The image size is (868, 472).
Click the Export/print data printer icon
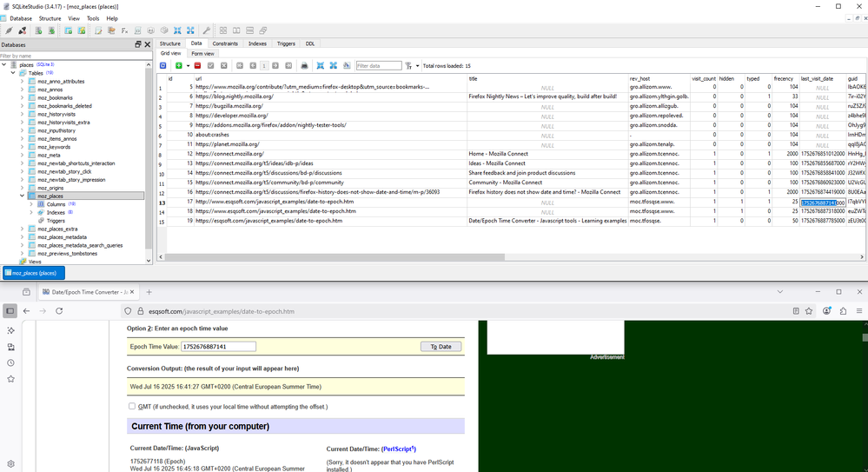coord(304,65)
